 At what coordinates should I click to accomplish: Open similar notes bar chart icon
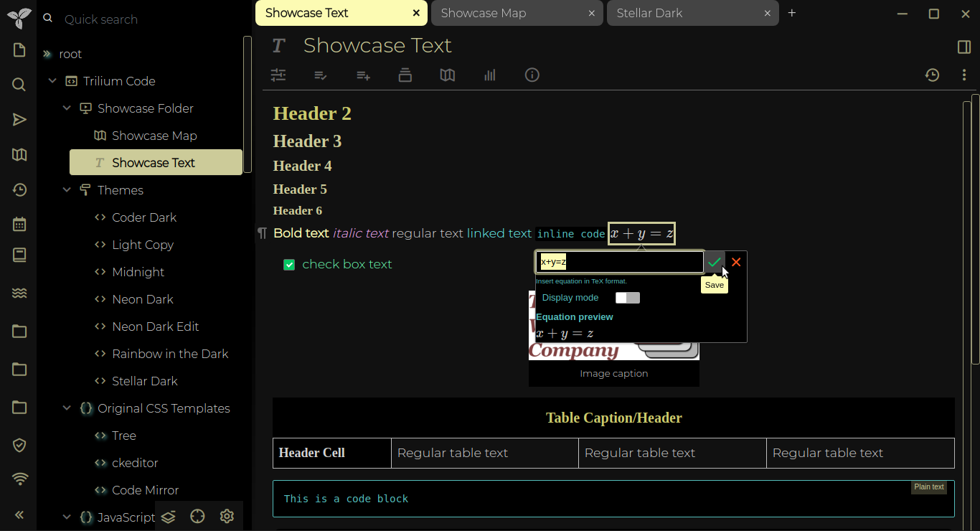(x=490, y=75)
